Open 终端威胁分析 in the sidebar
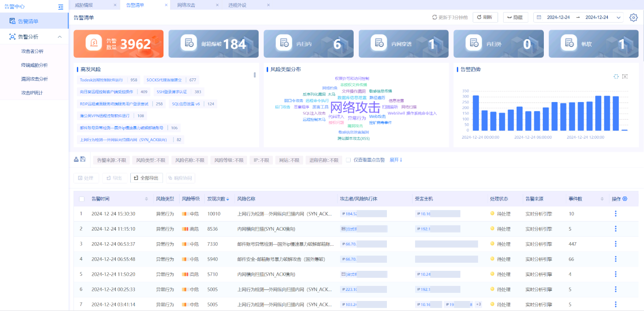 34,65
